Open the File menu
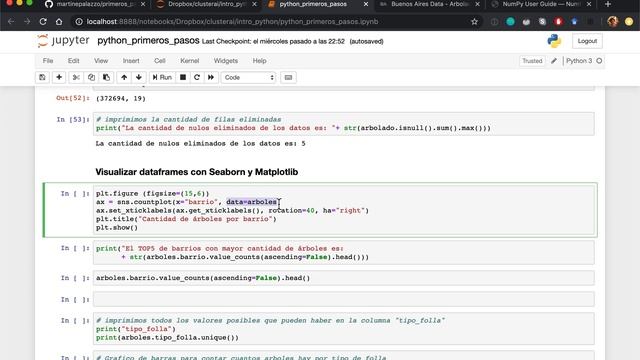 point(48,61)
